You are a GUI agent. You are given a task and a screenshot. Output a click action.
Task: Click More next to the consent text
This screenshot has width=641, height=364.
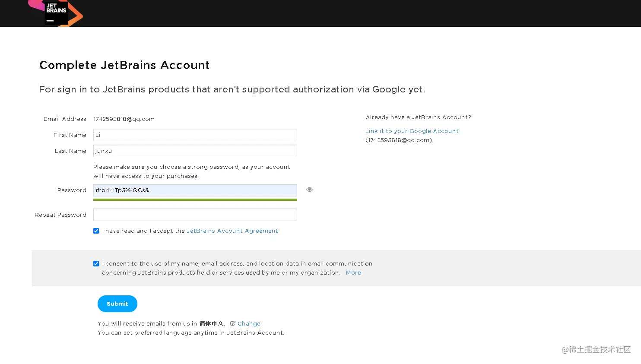(353, 273)
